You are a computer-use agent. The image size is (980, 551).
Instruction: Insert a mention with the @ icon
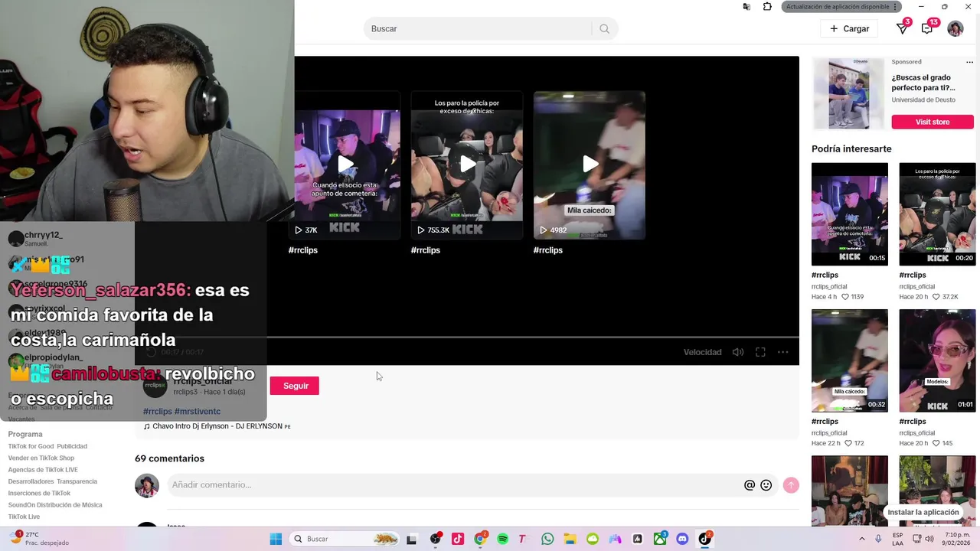point(750,485)
